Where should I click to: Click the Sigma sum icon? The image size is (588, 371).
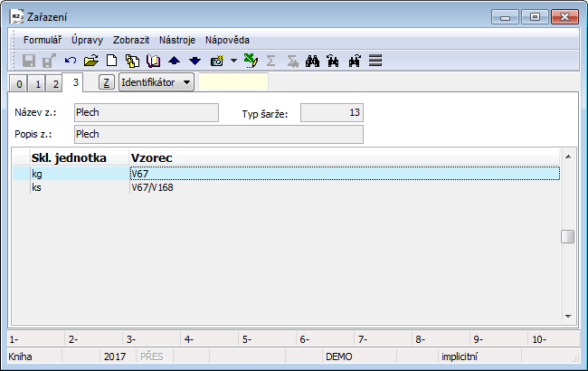(270, 61)
